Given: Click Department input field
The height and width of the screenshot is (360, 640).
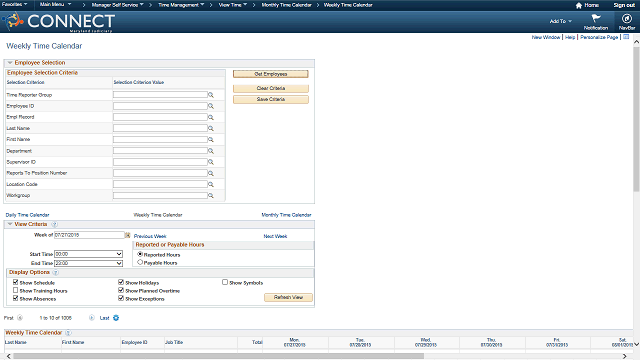Looking at the screenshot, I should click(160, 151).
